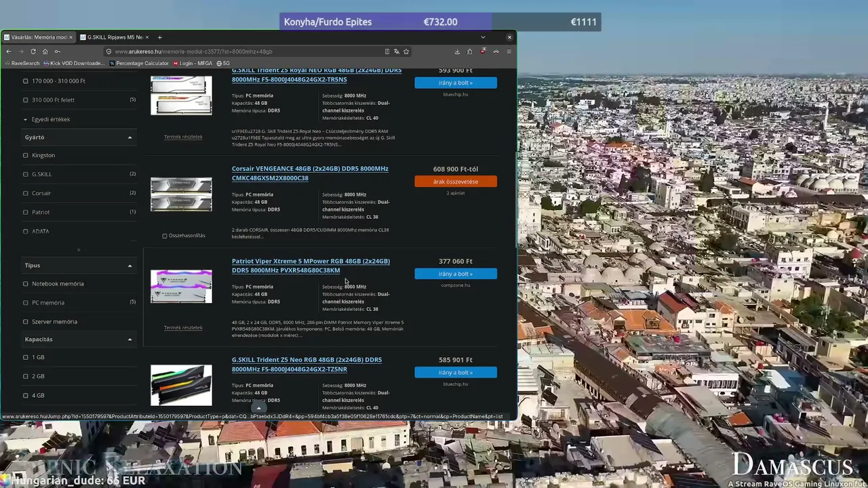Check the 310 000 Ft felett filter

pos(26,100)
